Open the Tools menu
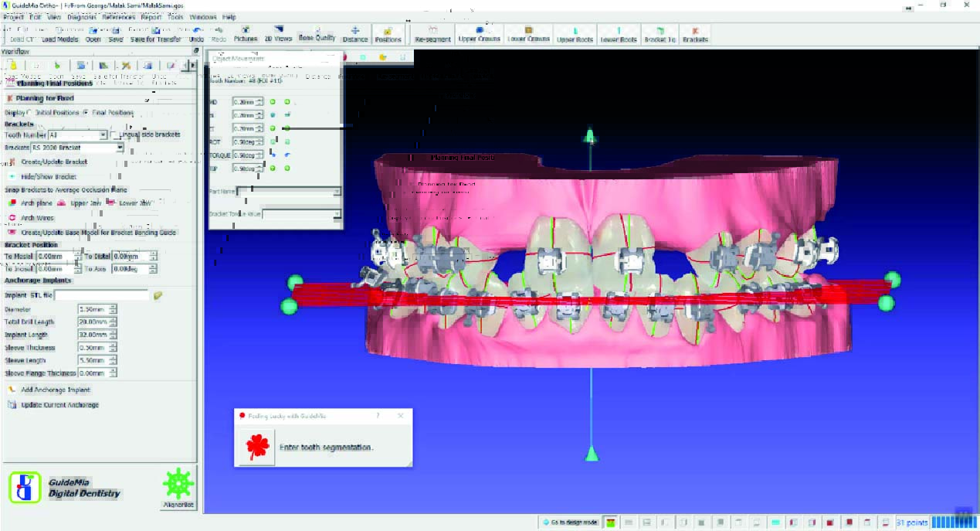This screenshot has height=531, width=980. point(175,16)
